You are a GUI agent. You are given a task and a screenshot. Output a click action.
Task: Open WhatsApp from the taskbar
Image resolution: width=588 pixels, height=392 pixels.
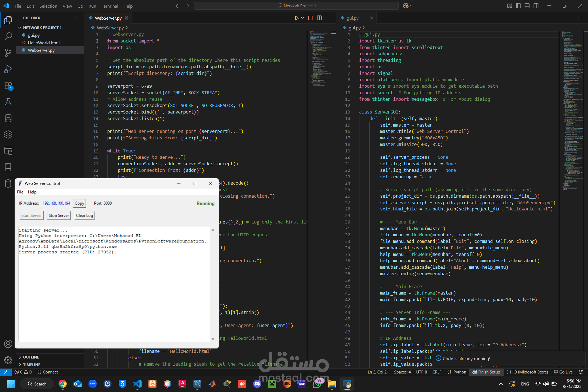click(317, 384)
